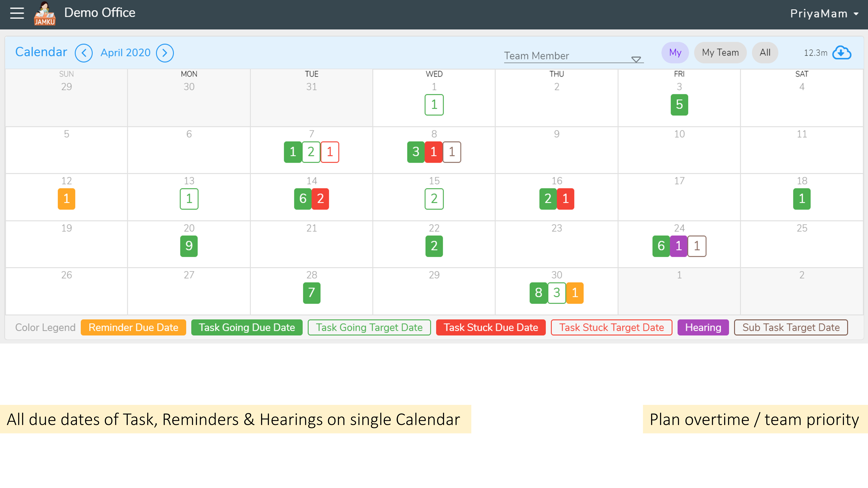The width and height of the screenshot is (868, 488).
Task: Click the Jamku logo icon
Action: [x=44, y=13]
